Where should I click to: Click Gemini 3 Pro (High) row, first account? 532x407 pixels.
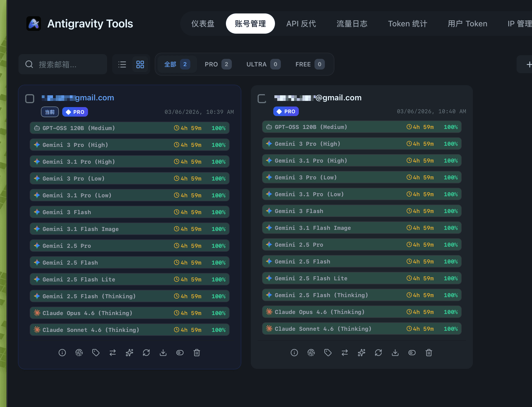(x=129, y=145)
